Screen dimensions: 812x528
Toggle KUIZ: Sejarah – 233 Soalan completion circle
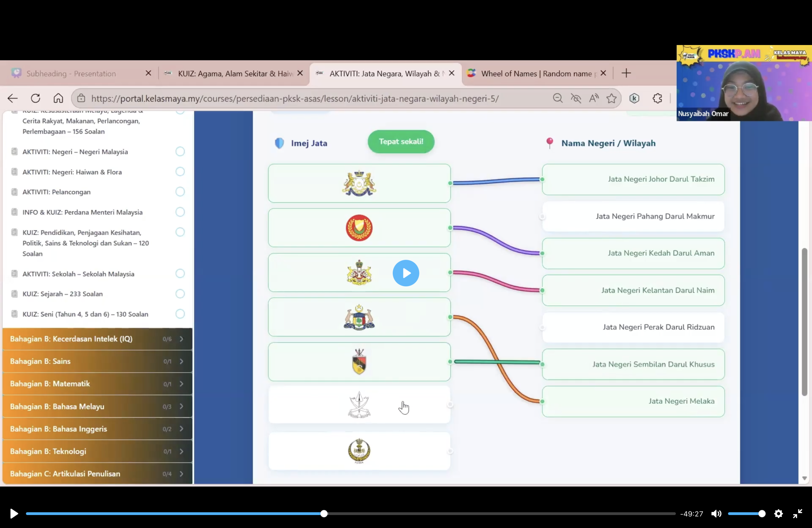point(180,294)
